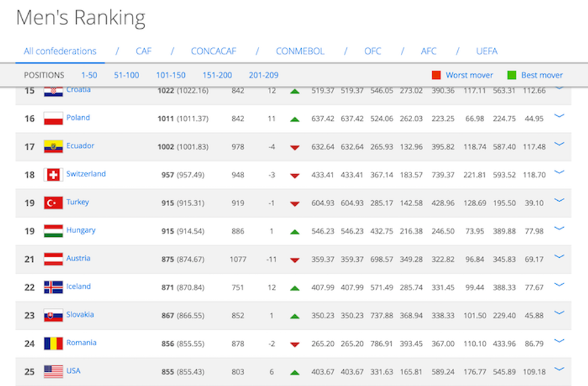Expand the Turkey row details chevron
Viewport: 588px width, 386px height.
tap(559, 200)
